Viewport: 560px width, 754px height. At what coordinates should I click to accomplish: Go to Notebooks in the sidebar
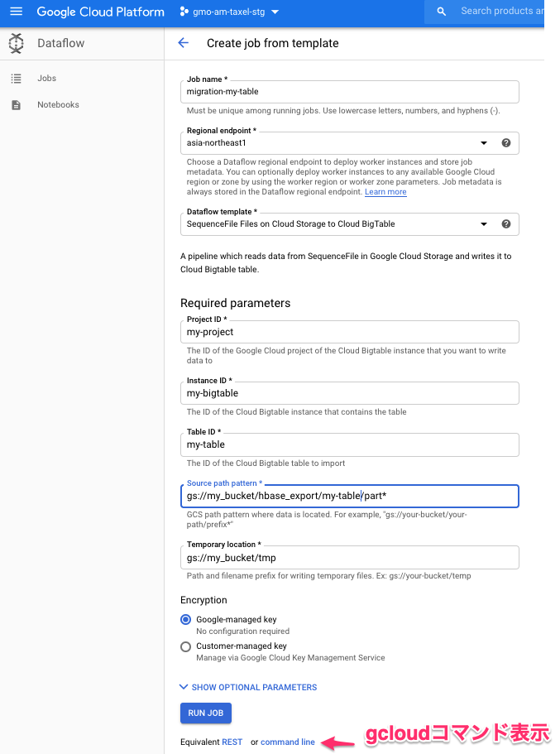click(58, 105)
